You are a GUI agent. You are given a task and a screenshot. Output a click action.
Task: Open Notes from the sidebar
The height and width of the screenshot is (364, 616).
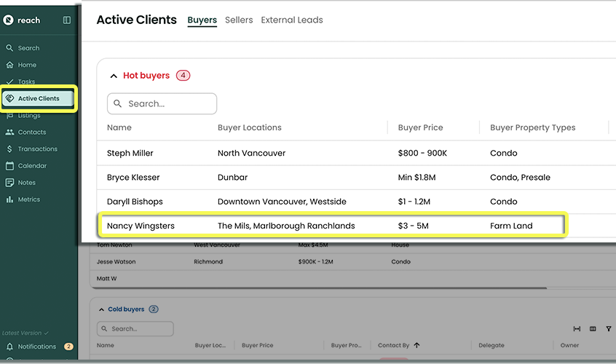pyautogui.click(x=26, y=183)
